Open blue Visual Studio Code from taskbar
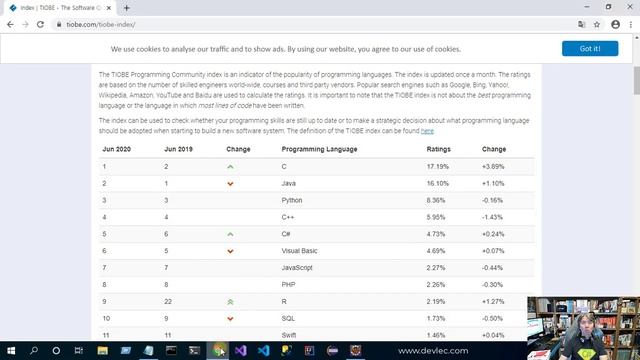This screenshot has width=640, height=360. coord(264,351)
